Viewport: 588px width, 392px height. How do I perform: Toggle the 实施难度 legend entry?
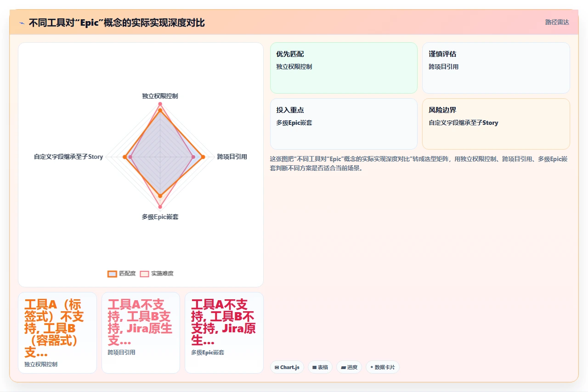(x=157, y=274)
